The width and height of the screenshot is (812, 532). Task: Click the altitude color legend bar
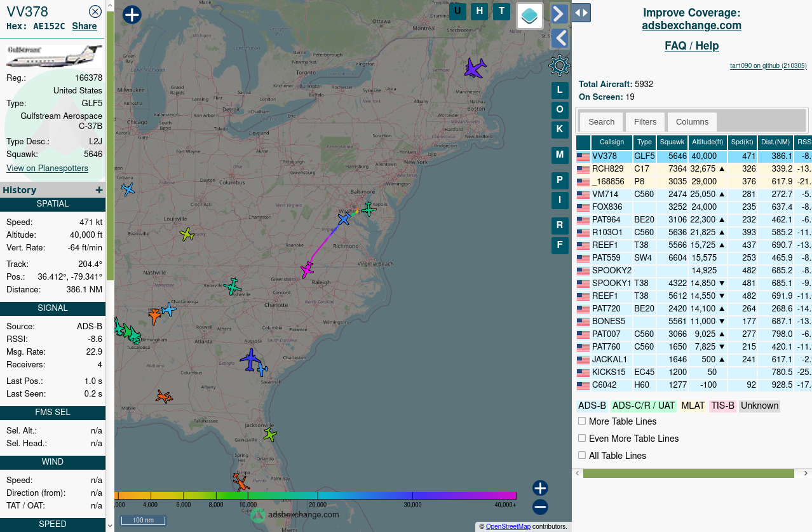click(315, 496)
